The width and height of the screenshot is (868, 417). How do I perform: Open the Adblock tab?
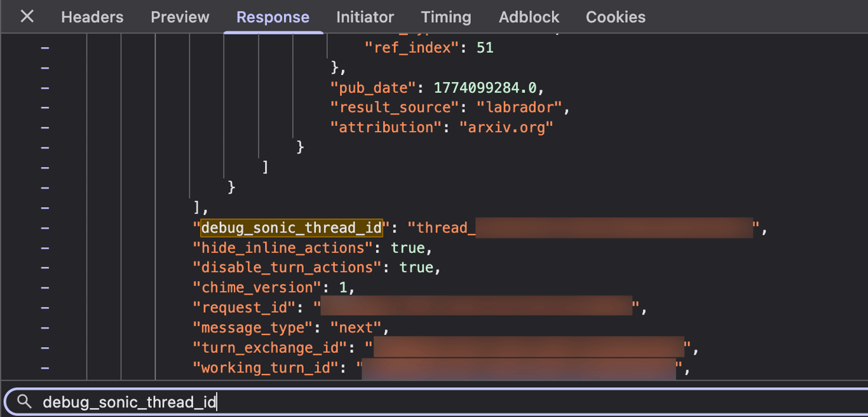(x=529, y=17)
